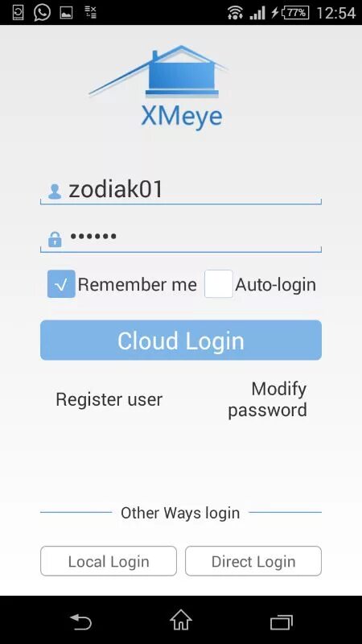This screenshot has width=362, height=644.
Task: Open the Register user link
Action: (109, 399)
